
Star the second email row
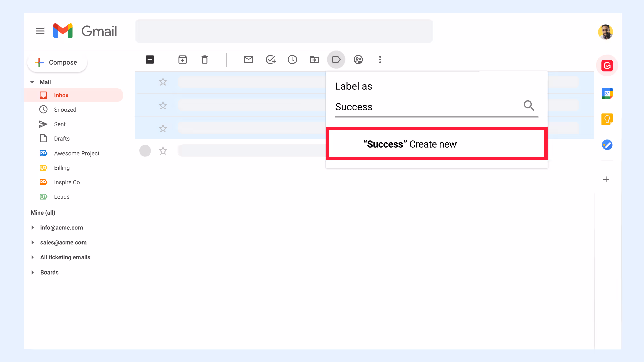click(163, 105)
